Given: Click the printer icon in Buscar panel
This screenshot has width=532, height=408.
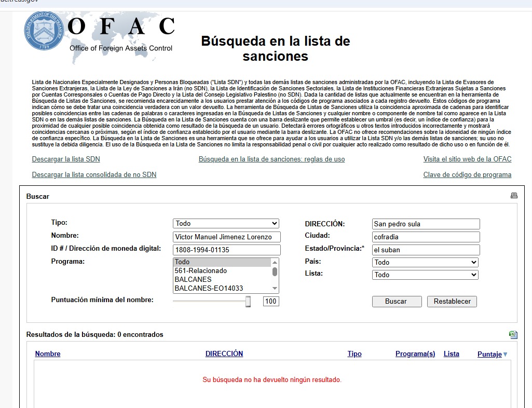Looking at the screenshot, I should coord(514,196).
